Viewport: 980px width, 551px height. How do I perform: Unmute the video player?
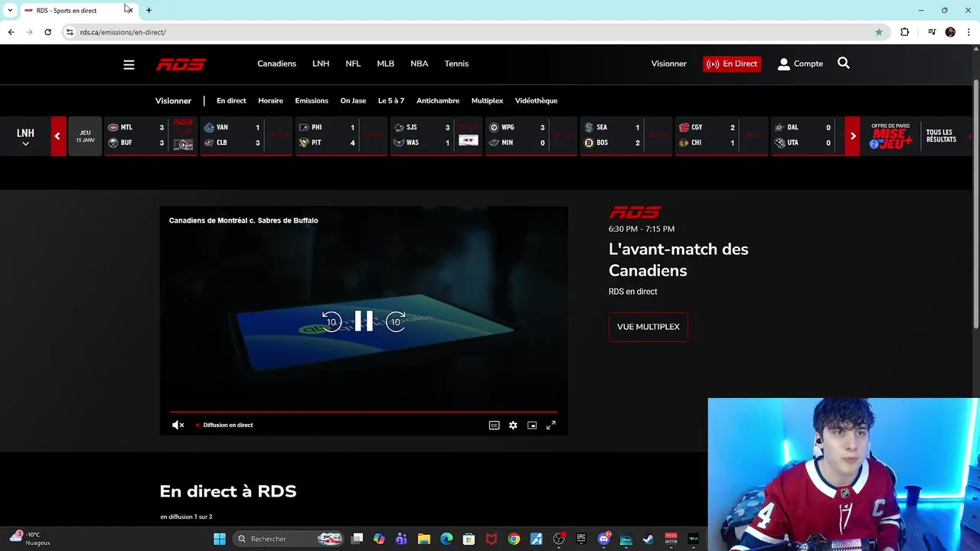click(178, 425)
